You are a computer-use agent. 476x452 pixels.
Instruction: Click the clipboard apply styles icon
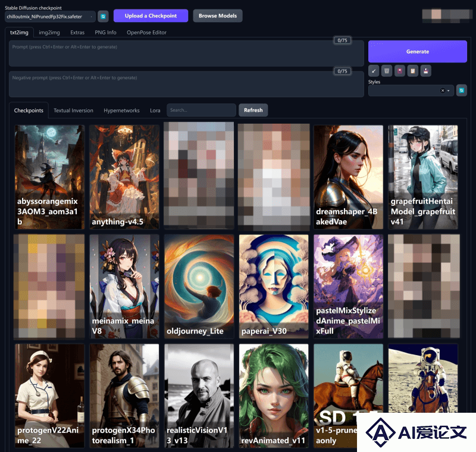[x=413, y=71]
